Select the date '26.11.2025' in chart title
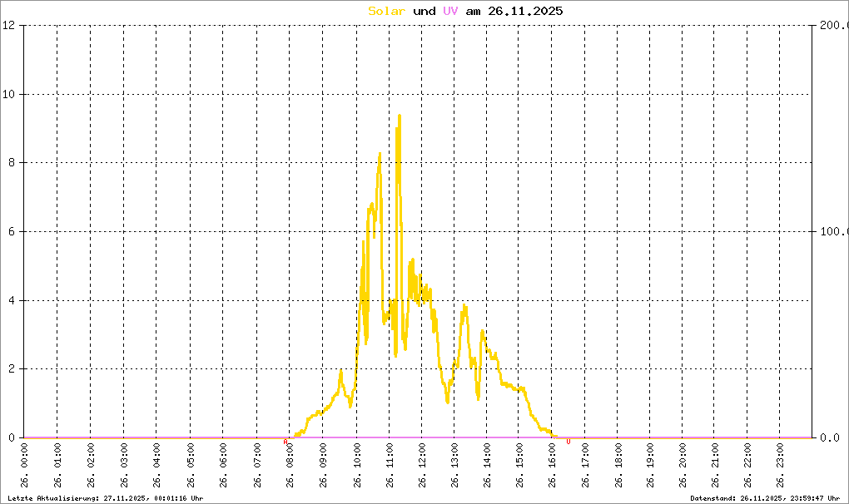849x504 pixels. [525, 11]
